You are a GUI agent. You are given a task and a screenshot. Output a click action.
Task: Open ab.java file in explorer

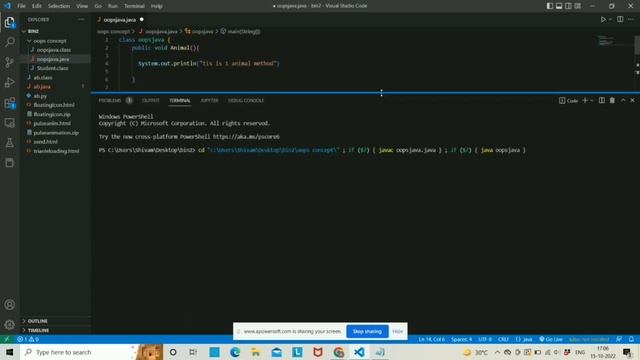coord(42,87)
